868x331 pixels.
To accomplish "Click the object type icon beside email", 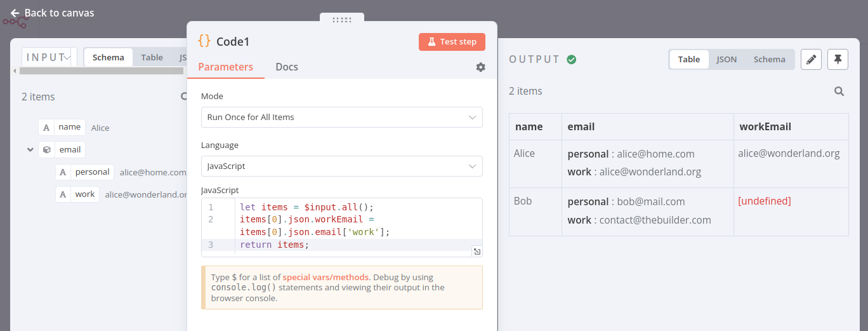I will click(46, 150).
